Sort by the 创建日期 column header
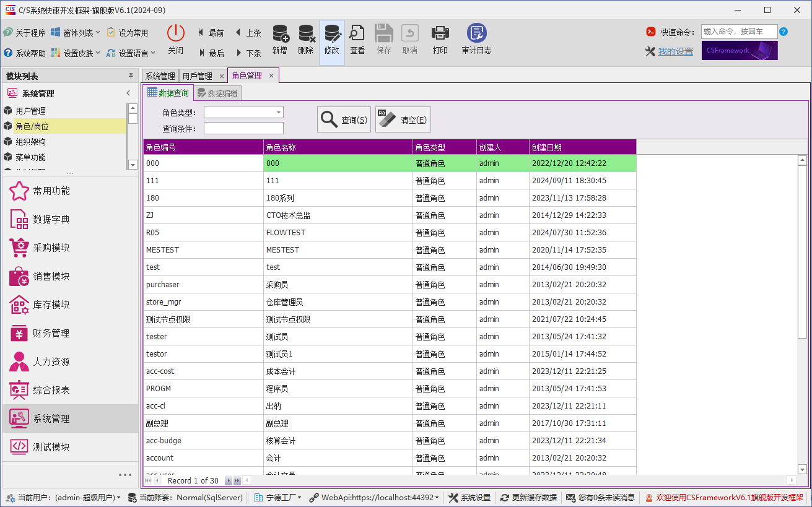Viewport: 812px width, 507px height. [x=582, y=147]
